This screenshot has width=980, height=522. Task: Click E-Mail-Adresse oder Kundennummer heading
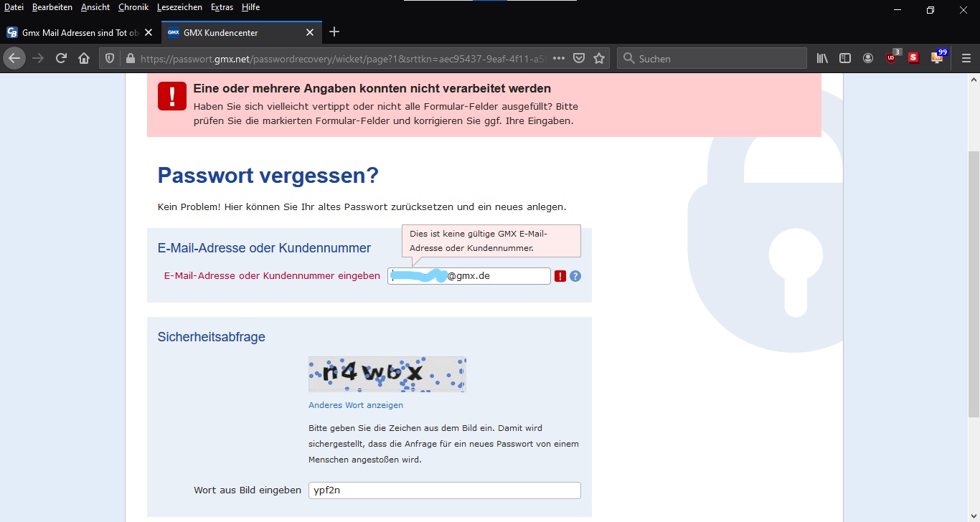pyautogui.click(x=264, y=248)
